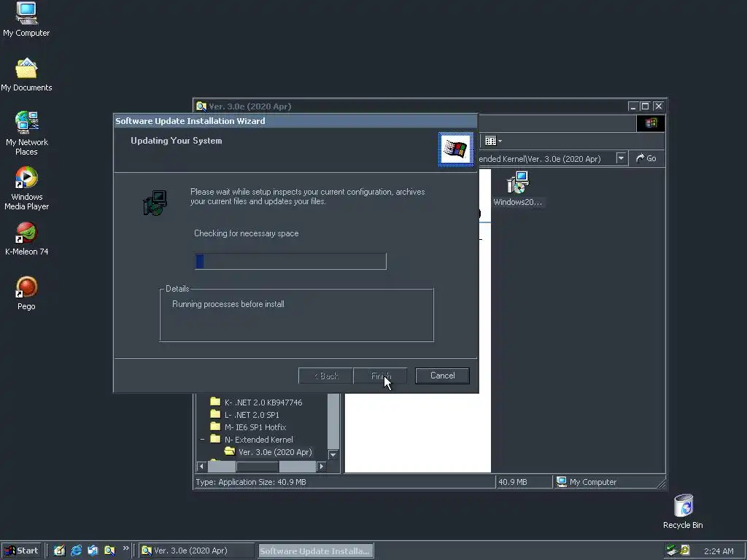Select the Windows20... installer file in Explorer
The height and width of the screenshot is (560, 747).
(x=517, y=189)
